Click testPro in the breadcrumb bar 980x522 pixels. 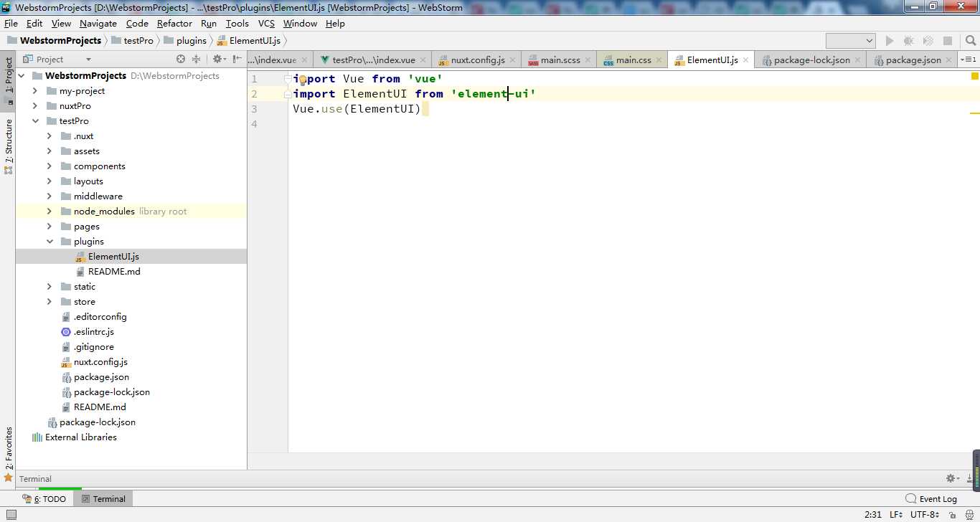coord(132,41)
